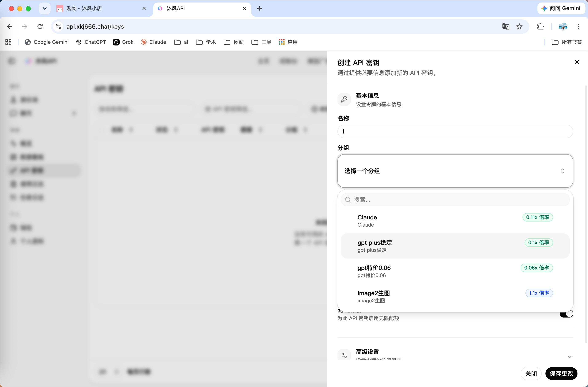Open the tab search dropdown arrow
The height and width of the screenshot is (387, 588).
tap(44, 8)
